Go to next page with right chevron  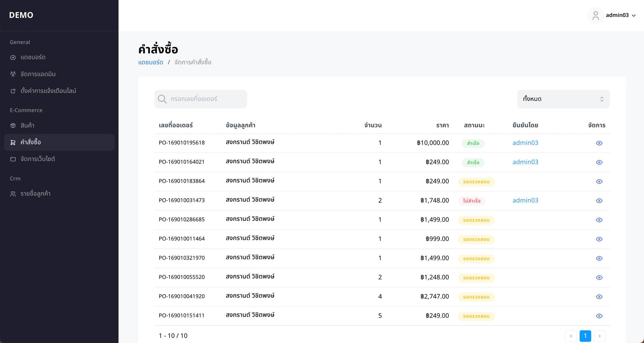click(x=599, y=336)
